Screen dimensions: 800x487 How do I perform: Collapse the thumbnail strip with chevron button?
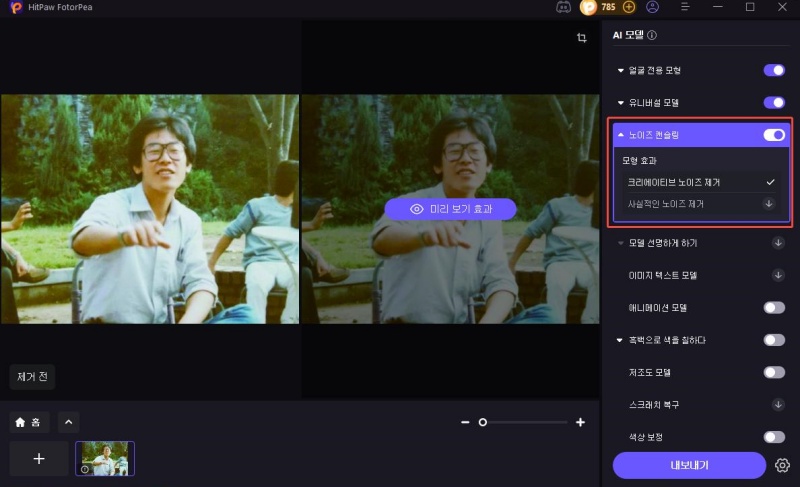(x=68, y=422)
